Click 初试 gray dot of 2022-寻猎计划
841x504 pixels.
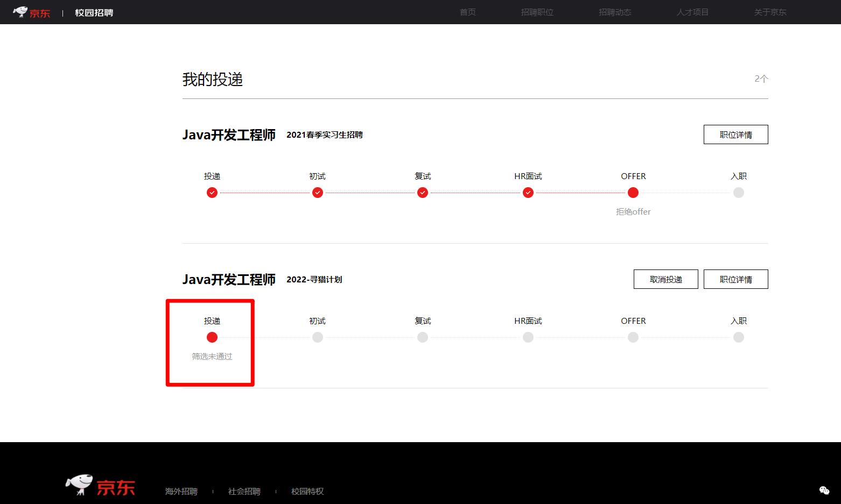[x=318, y=337]
